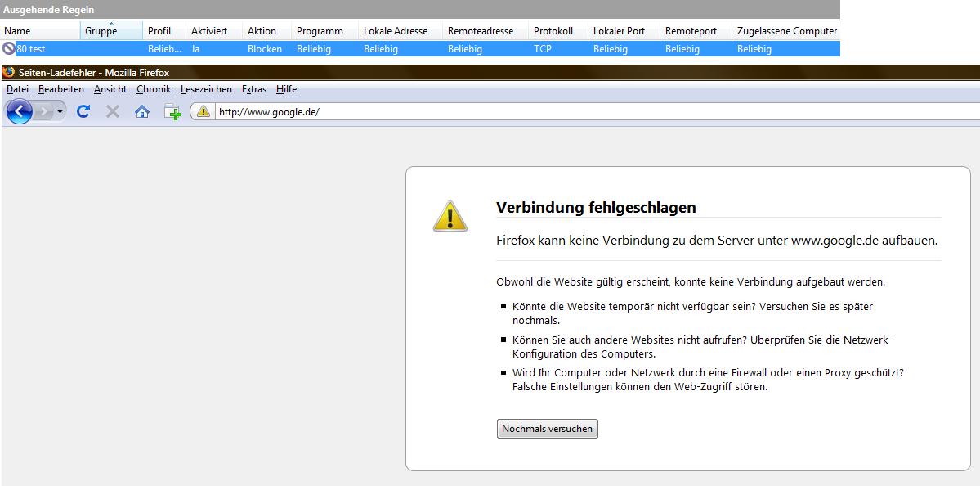980x486 pixels.
Task: Open the Ansicht menu
Action: coord(110,89)
